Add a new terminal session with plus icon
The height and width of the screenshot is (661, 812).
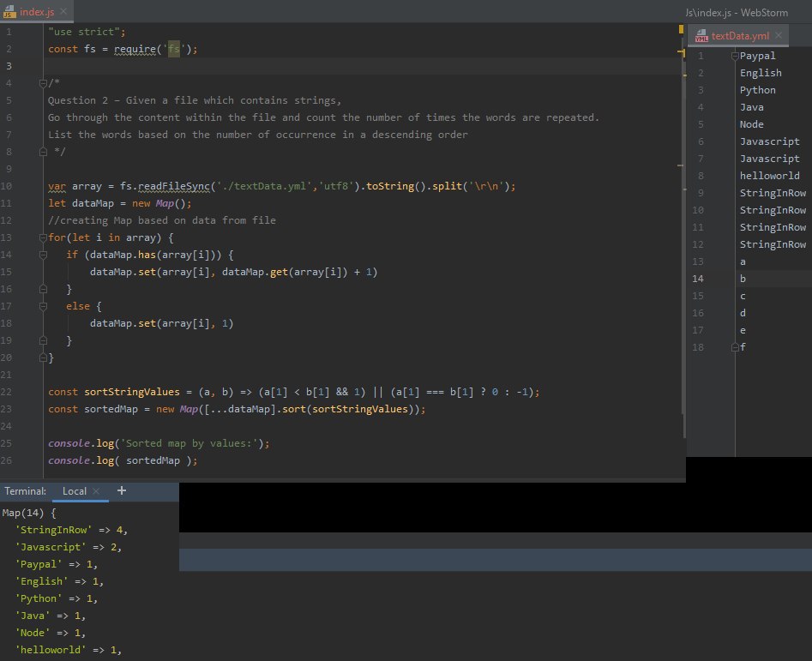pos(121,490)
